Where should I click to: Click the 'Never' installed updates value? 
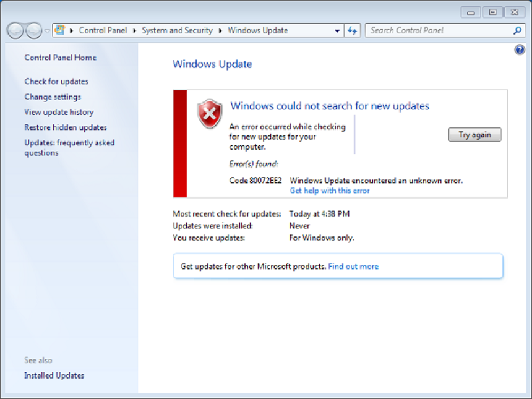299,226
